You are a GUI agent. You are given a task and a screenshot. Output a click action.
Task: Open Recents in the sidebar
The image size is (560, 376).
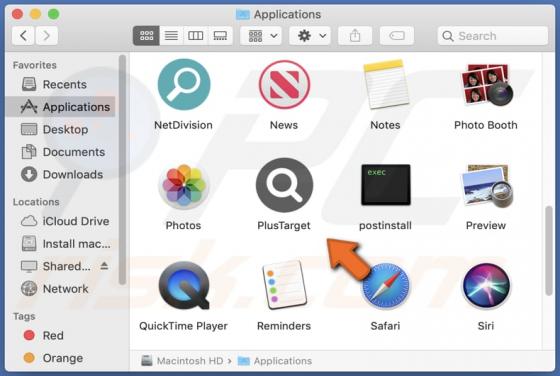(x=61, y=84)
